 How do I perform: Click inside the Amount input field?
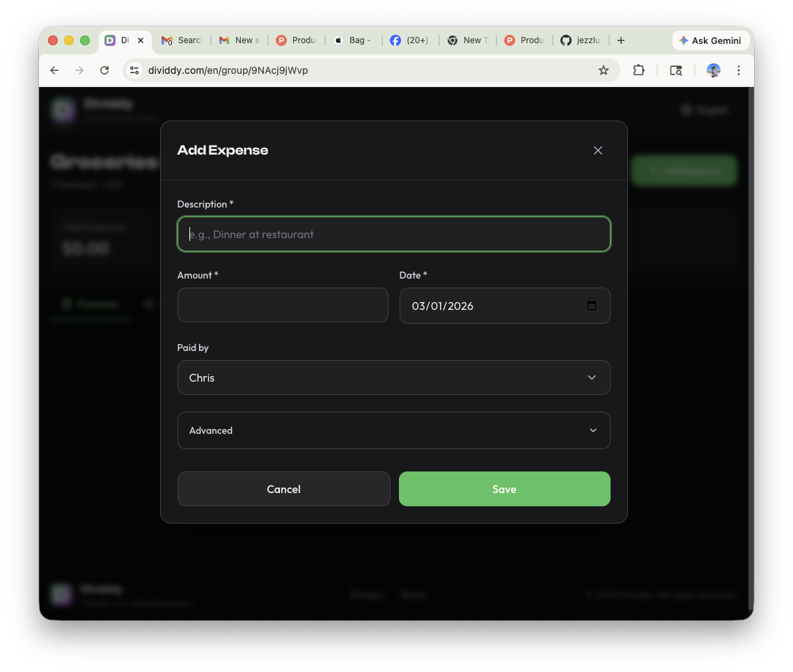[283, 305]
